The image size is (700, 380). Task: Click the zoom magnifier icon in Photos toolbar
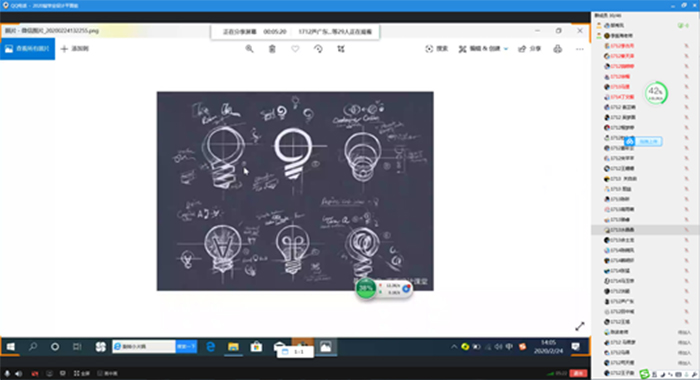tap(250, 49)
